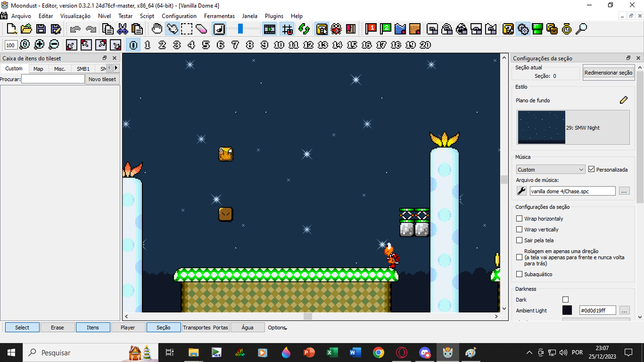
Task: Toggle the grid snap icon
Action: point(287,29)
